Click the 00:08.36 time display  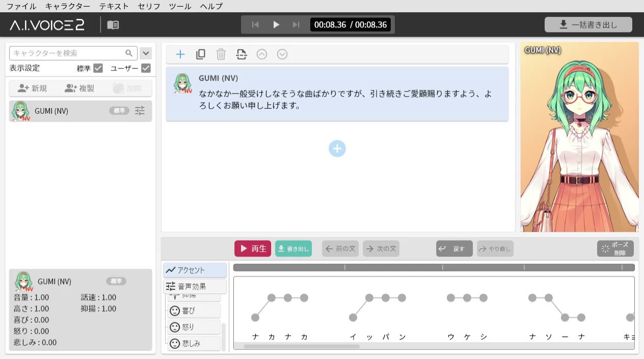[351, 24]
